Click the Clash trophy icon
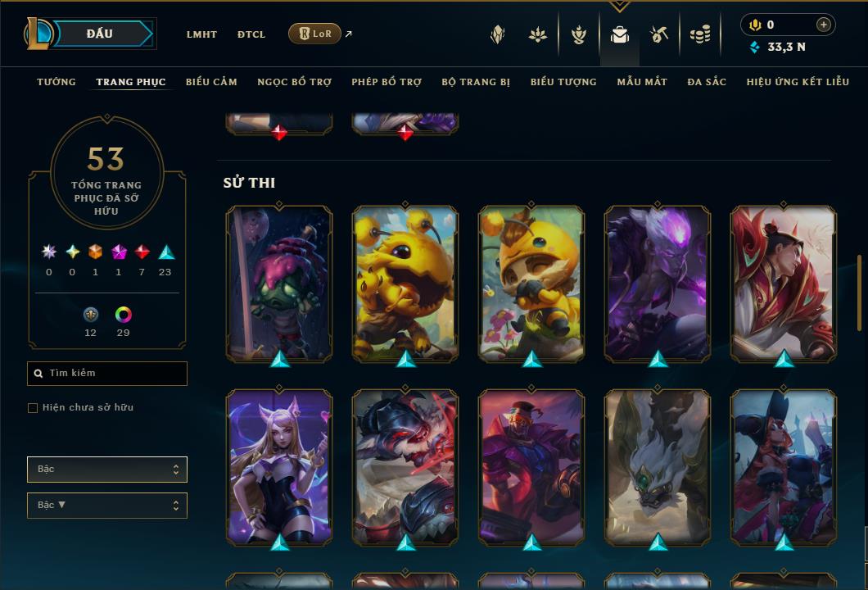 click(578, 35)
